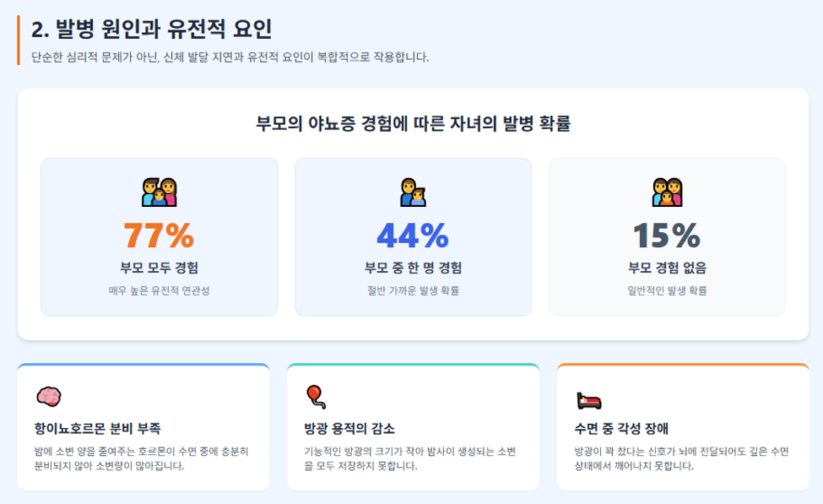Click the 일반적인 발생 확률 caption

[667, 290]
